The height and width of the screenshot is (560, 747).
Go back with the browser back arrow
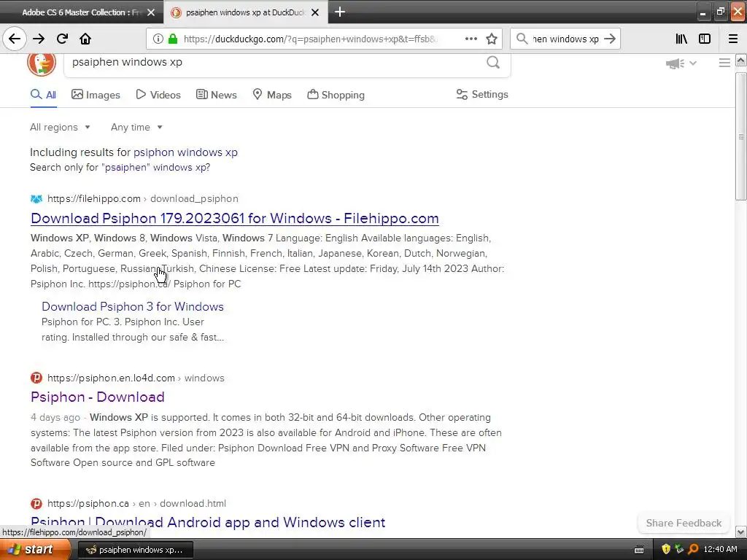(15, 39)
